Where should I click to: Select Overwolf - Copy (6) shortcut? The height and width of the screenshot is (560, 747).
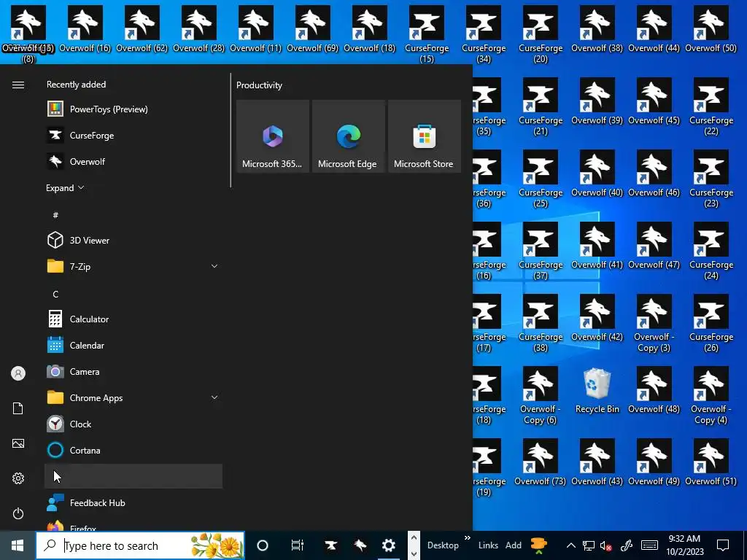click(x=541, y=396)
